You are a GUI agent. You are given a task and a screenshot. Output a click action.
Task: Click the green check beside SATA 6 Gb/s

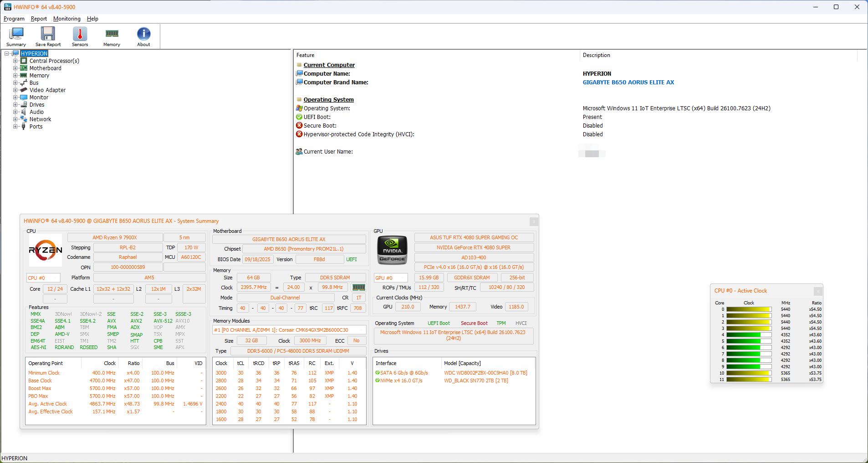378,373
